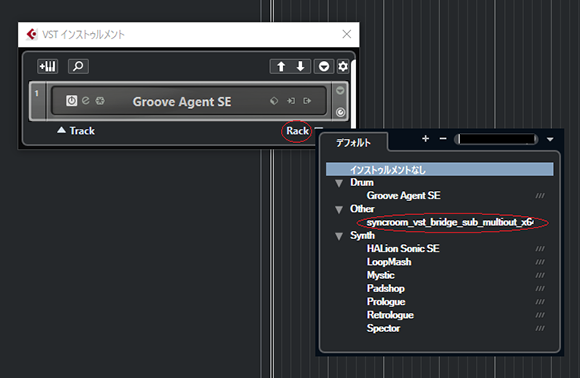This screenshot has height=378, width=580.
Task: Select Mystic instrument
Action: [x=381, y=275]
